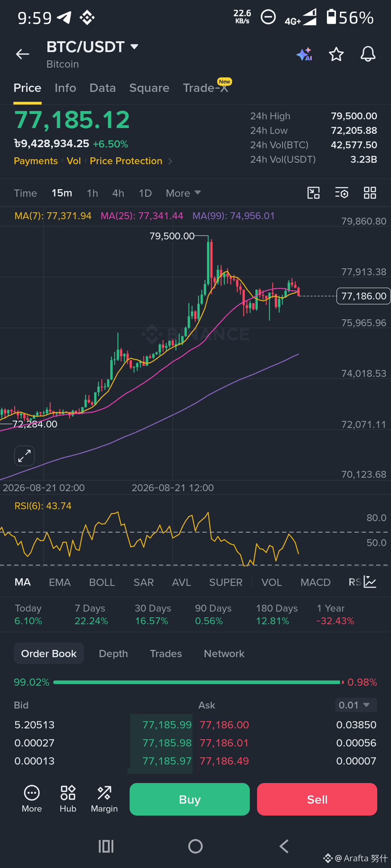Toggle the SUPER indicator
The width and height of the screenshot is (391, 868).
[226, 582]
